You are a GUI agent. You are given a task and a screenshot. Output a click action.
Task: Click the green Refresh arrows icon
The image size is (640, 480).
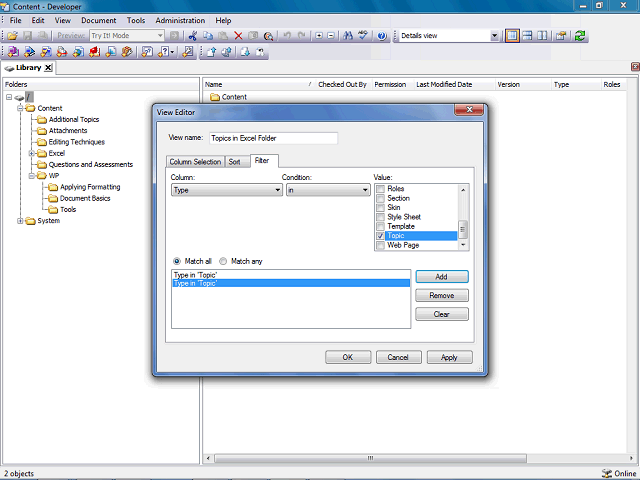point(580,36)
